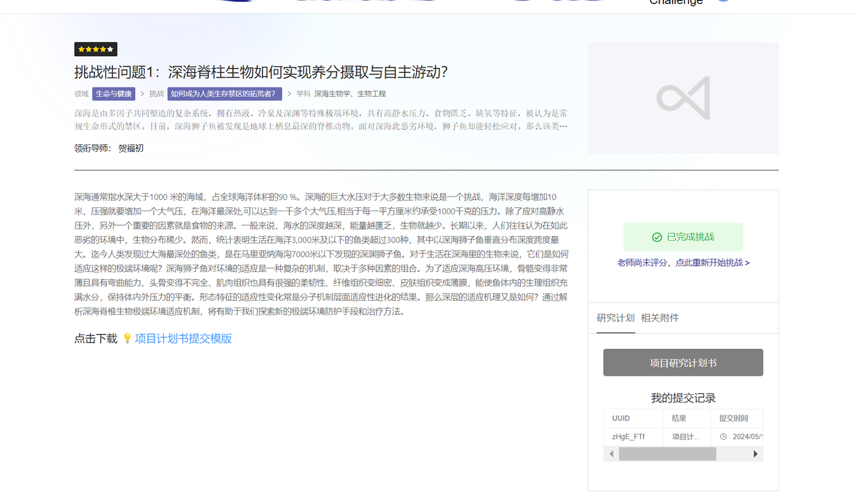Click the 2024/05 submission time cell
Viewport: 856px width, 504px height.
click(736, 436)
